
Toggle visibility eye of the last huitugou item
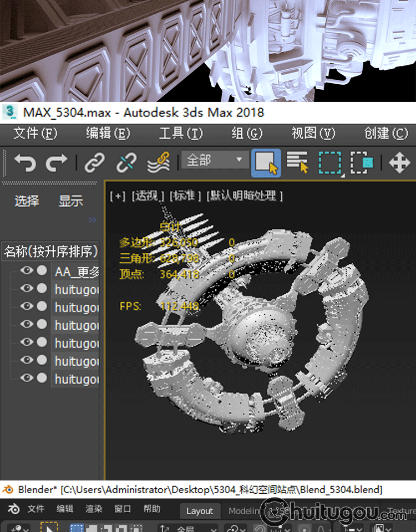click(26, 378)
